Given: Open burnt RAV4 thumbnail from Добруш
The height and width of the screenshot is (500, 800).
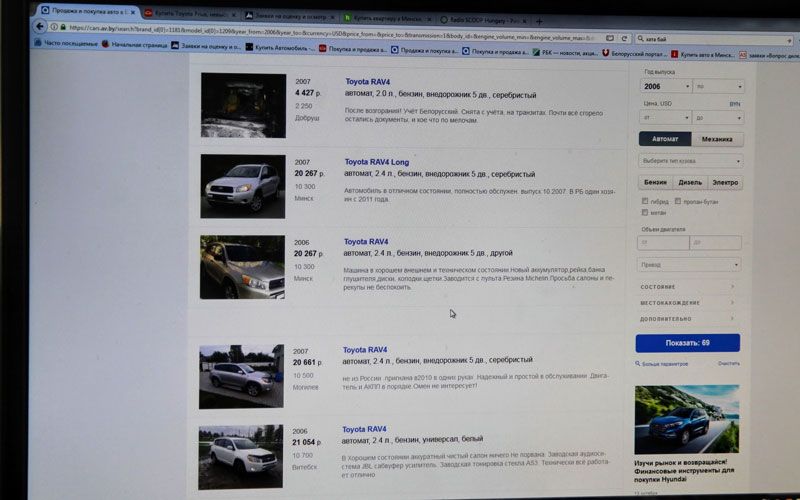Looking at the screenshot, I should (x=243, y=105).
